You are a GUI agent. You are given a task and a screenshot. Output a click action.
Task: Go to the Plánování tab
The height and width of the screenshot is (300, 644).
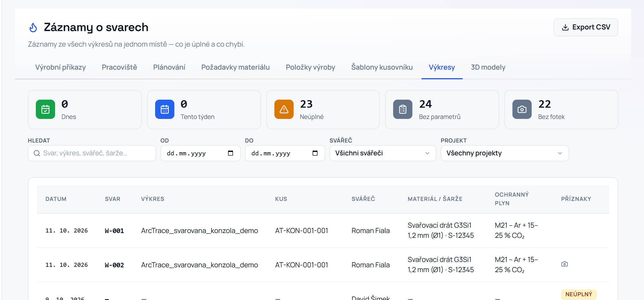click(169, 67)
